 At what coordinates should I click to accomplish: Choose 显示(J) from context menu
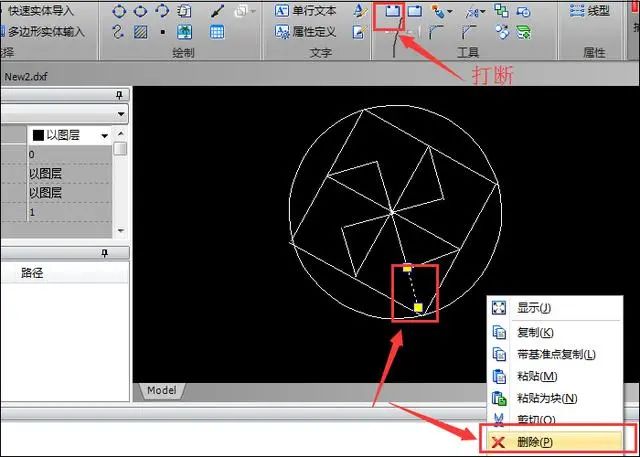(x=555, y=308)
